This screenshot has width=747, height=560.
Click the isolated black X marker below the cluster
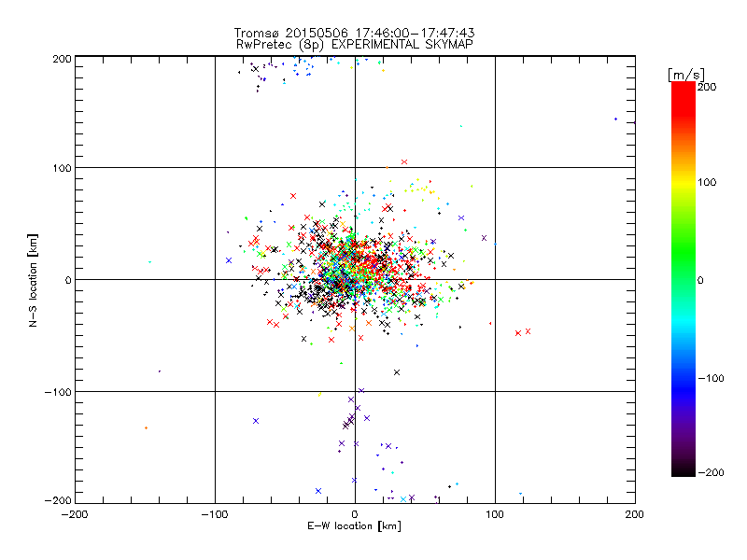click(x=397, y=372)
